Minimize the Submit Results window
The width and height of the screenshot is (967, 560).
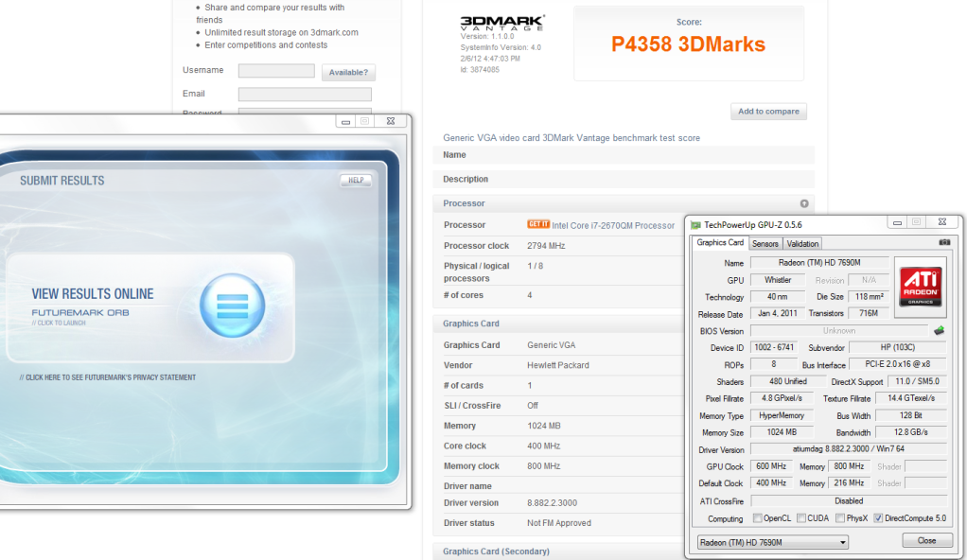click(x=345, y=121)
